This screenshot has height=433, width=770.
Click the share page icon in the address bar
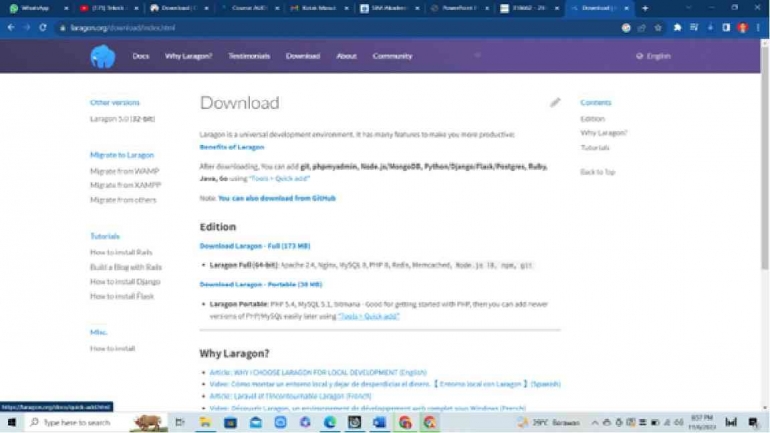click(641, 28)
